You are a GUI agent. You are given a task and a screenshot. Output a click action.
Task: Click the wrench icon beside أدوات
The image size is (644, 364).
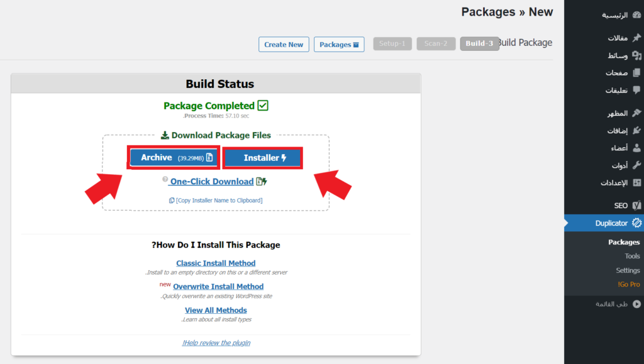(x=636, y=166)
